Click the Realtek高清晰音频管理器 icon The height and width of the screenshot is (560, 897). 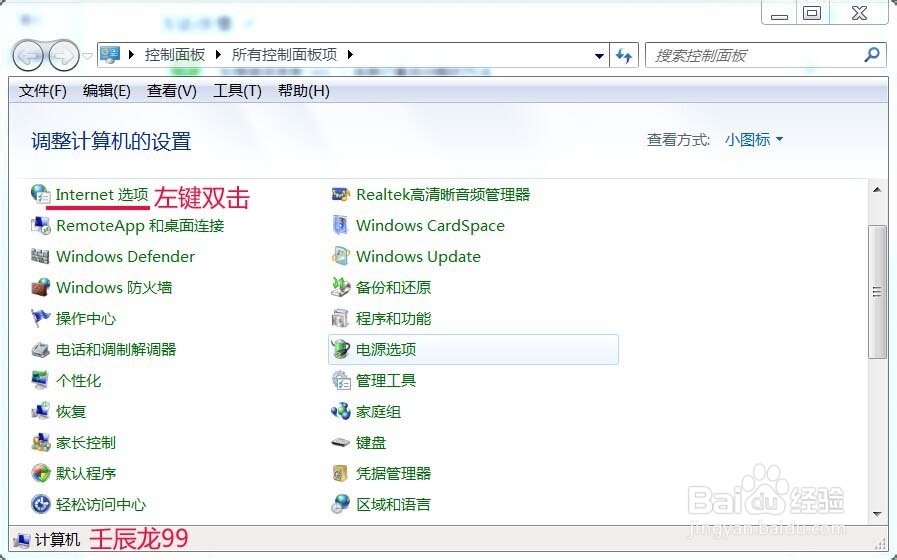pos(340,194)
